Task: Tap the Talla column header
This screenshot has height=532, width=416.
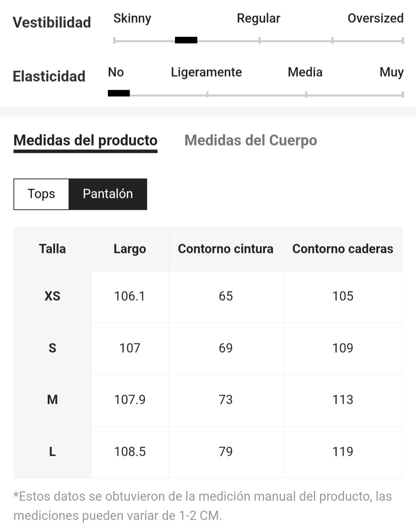Action: (x=52, y=249)
